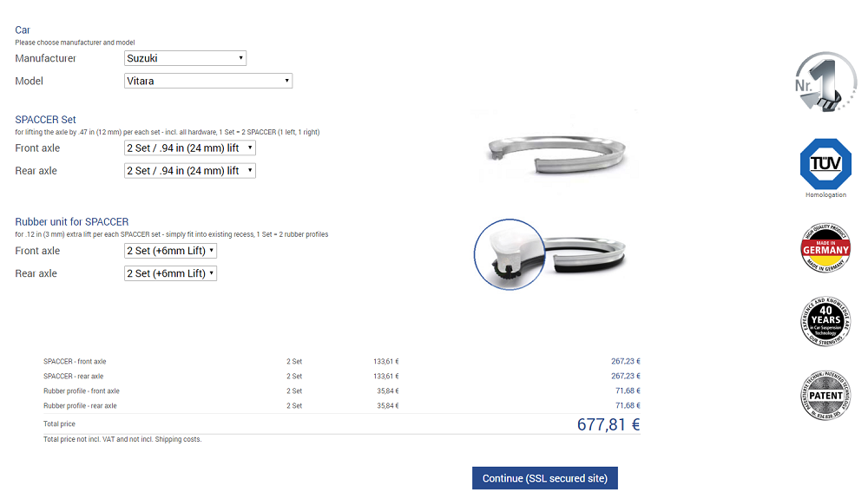Click the Manufacturer field label
Image resolution: width=868 pixels, height=499 pixels.
45,58
